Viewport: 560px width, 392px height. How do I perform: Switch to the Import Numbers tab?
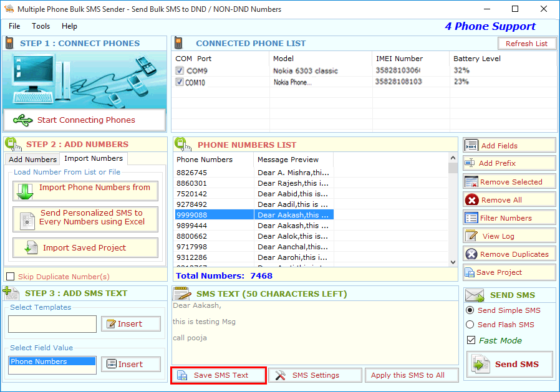click(93, 158)
